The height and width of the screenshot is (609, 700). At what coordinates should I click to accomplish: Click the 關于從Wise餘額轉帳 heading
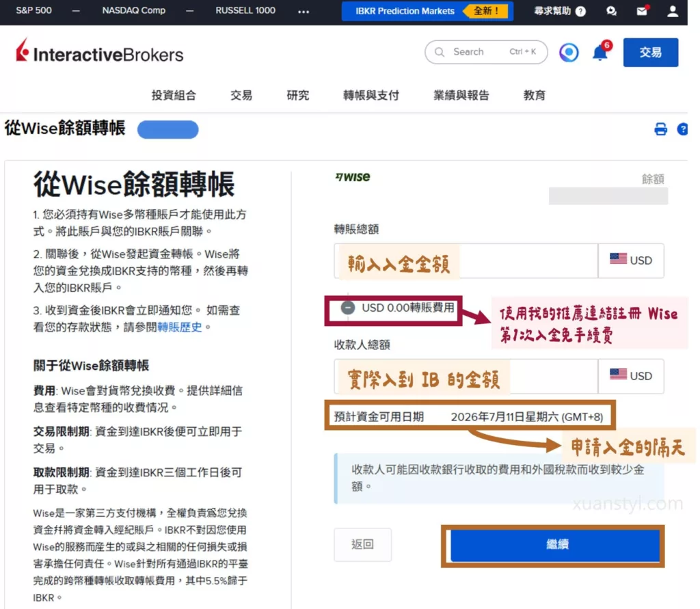click(x=91, y=366)
